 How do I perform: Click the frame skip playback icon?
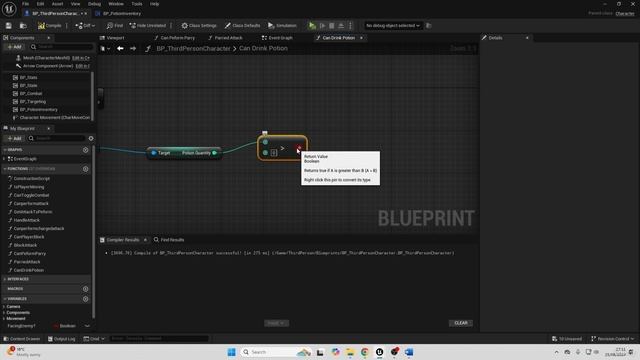pos(322,26)
